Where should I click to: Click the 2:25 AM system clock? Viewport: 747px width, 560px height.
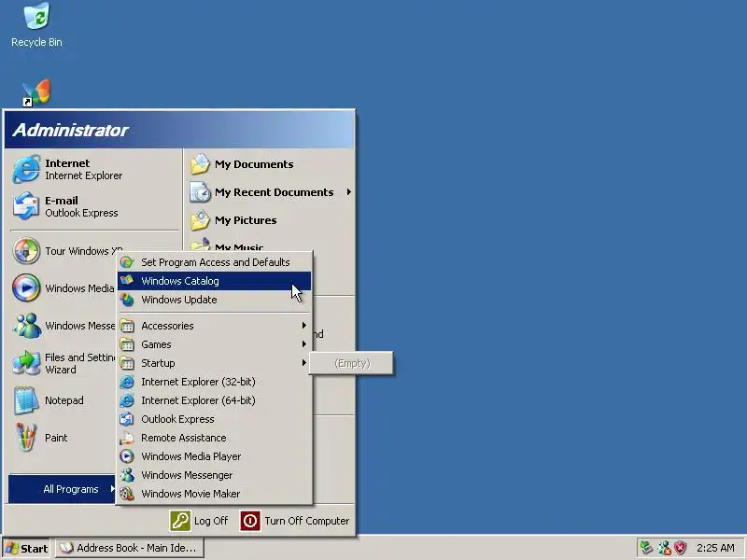(715, 548)
